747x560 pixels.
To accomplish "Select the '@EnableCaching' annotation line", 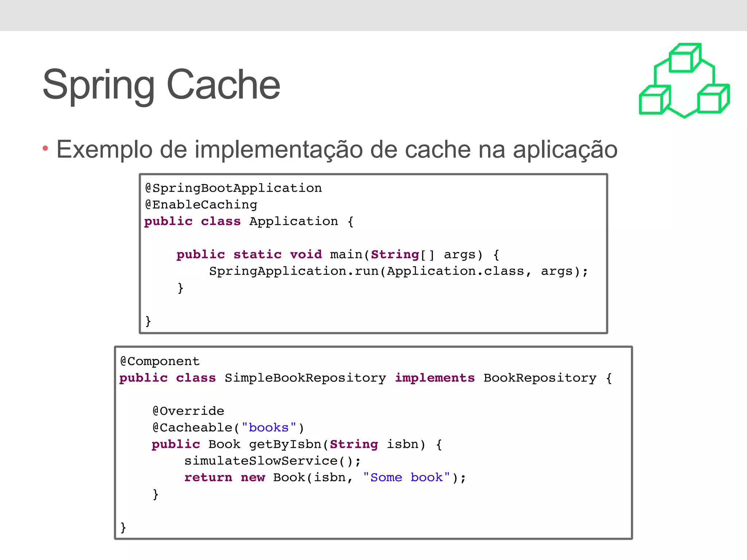I will 201,205.
